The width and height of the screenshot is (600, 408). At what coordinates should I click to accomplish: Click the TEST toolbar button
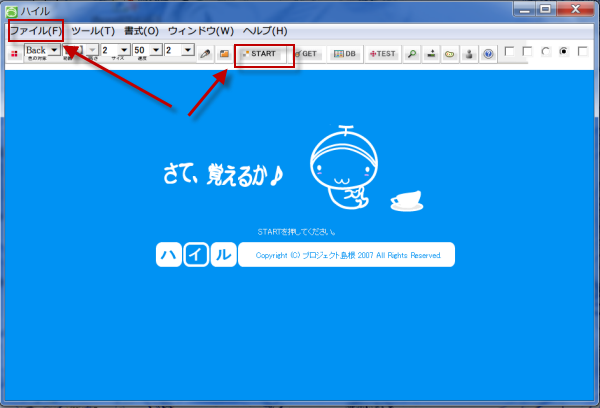383,53
